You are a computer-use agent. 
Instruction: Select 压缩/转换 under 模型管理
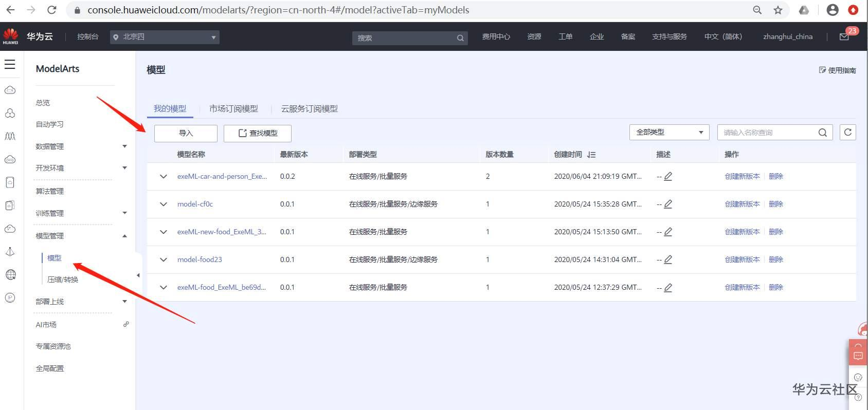63,279
